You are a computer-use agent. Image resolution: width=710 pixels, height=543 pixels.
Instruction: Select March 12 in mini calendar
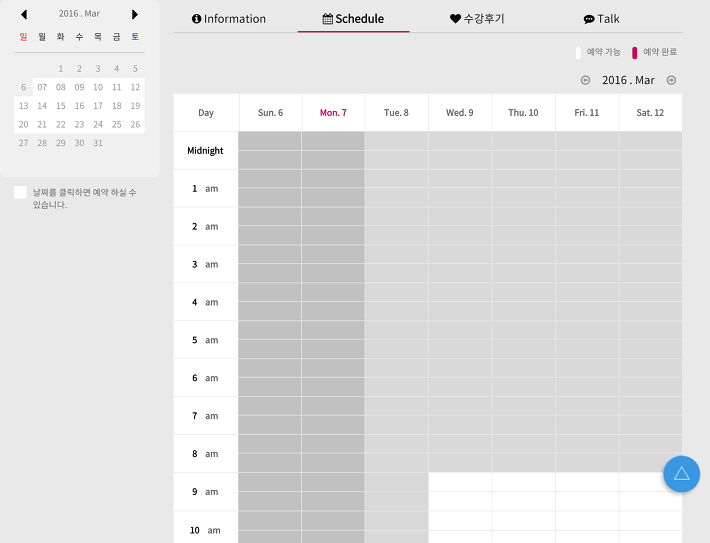pyautogui.click(x=135, y=87)
